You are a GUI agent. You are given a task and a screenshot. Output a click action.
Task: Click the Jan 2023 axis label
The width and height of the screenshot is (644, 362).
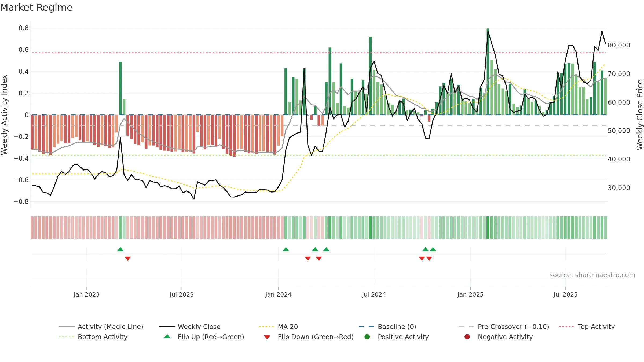tap(87, 294)
